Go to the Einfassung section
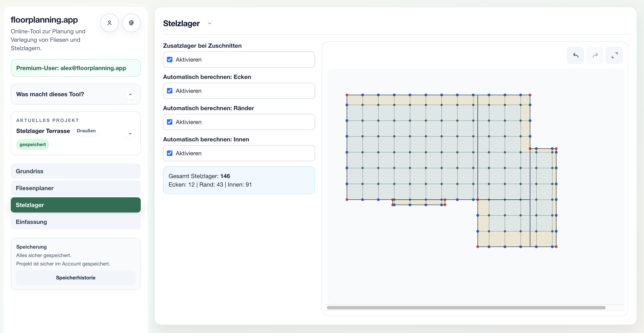644x333 pixels. 76,222
